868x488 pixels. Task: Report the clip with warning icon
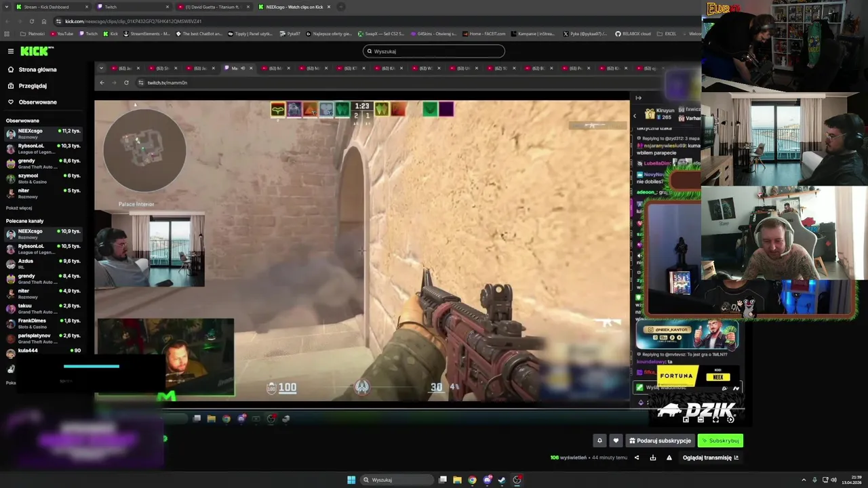(x=669, y=457)
